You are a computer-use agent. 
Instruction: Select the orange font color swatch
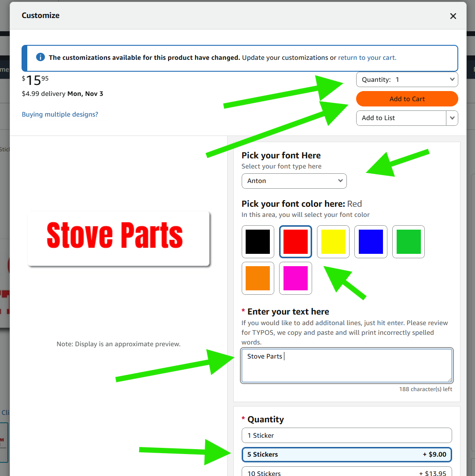[x=258, y=278]
